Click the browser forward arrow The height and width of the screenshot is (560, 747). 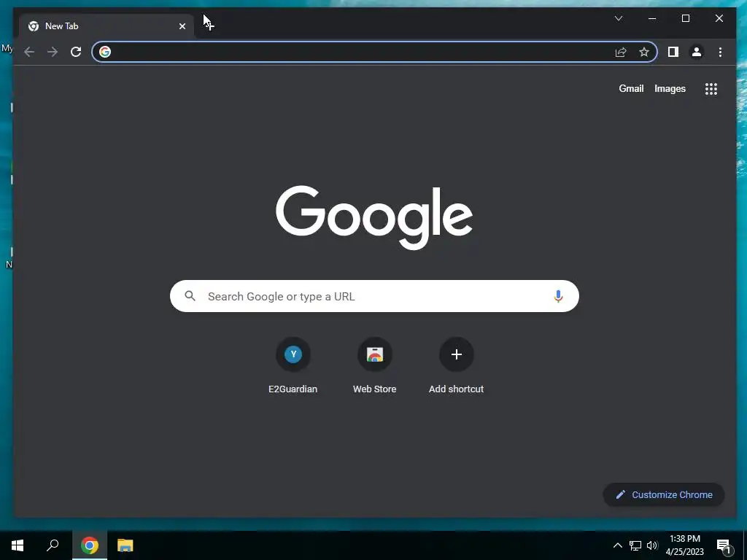(53, 52)
